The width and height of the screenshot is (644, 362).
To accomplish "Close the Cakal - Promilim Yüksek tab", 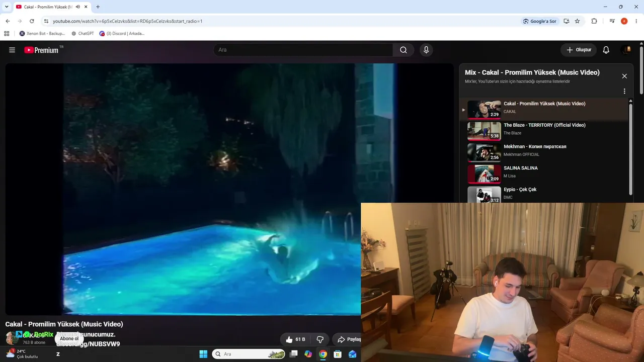I will [86, 7].
